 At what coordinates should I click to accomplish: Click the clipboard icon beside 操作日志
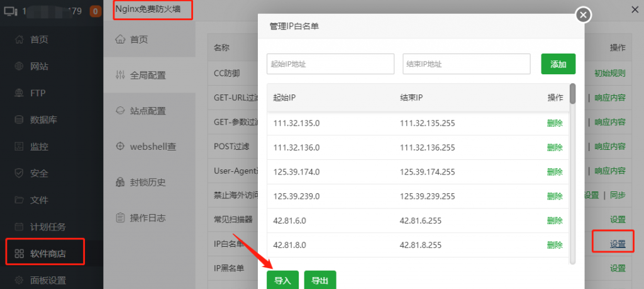pyautogui.click(x=120, y=217)
